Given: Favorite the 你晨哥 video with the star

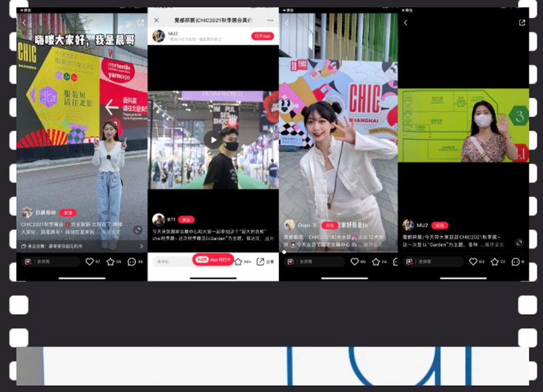Looking at the screenshot, I should 111,262.
